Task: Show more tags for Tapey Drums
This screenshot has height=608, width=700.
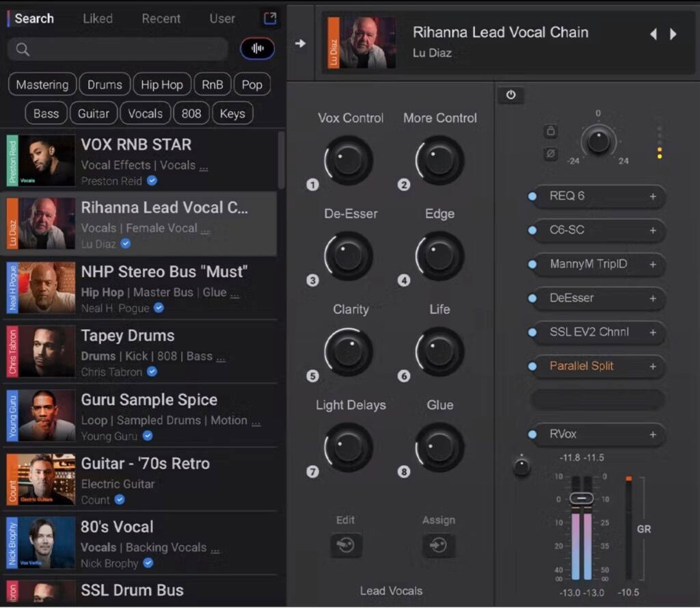Action: 221,358
